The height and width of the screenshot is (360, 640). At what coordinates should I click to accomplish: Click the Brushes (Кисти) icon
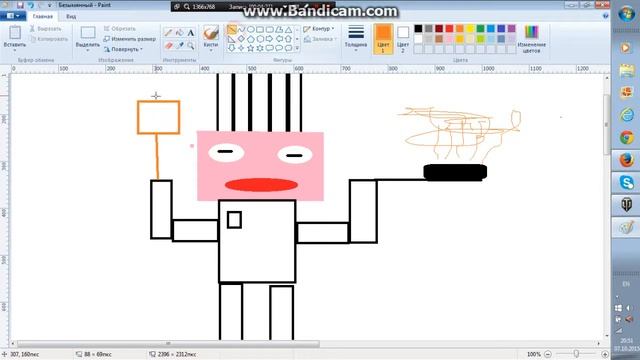point(211,33)
